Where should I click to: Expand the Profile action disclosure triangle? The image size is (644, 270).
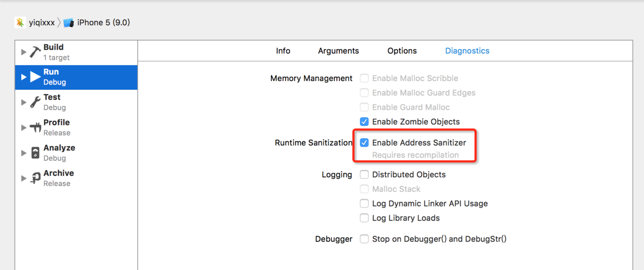(23, 127)
